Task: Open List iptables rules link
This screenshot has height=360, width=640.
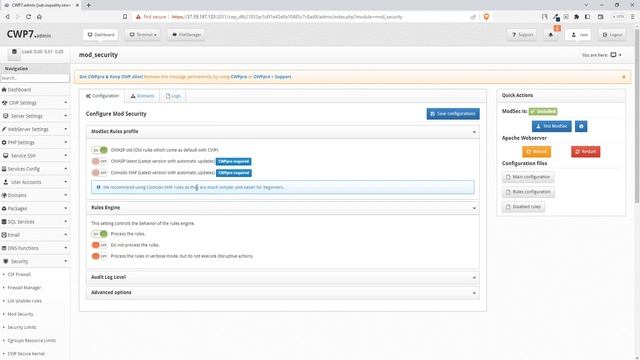Action: pyautogui.click(x=24, y=301)
